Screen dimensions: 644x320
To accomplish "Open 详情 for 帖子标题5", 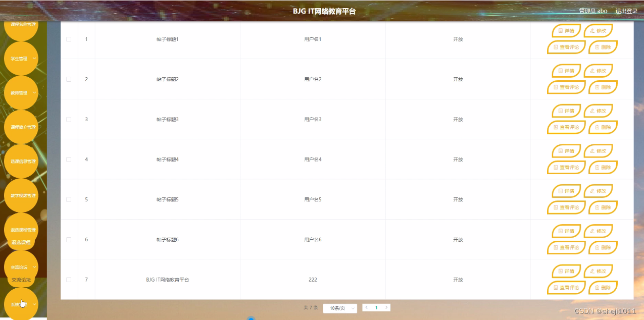I will (566, 191).
